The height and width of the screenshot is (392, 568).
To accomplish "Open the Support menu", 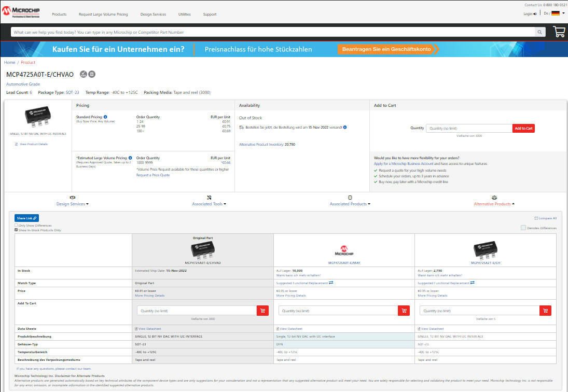I will [x=210, y=14].
